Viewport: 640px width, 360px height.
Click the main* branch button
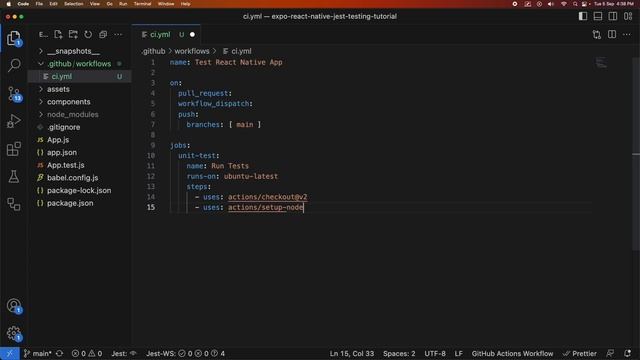click(x=38, y=353)
